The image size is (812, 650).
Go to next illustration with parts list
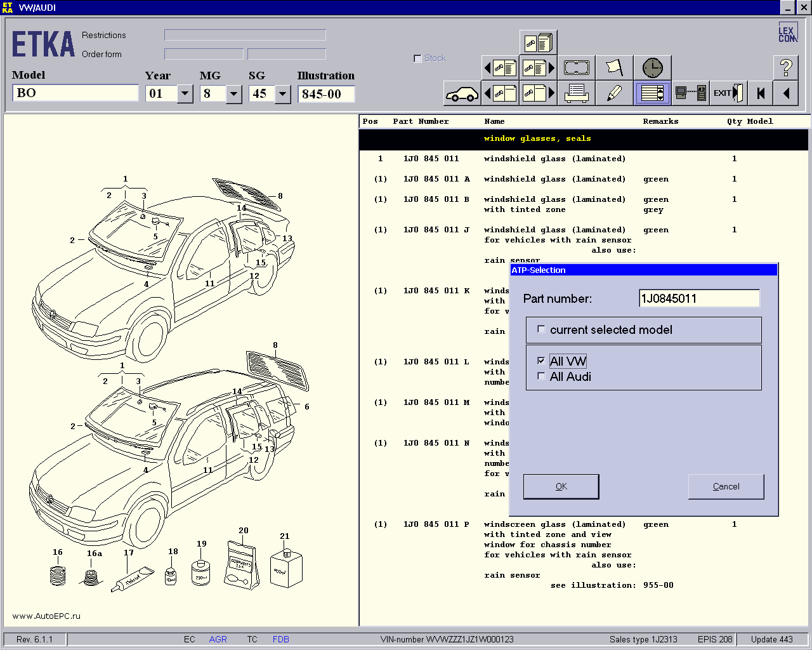click(538, 67)
